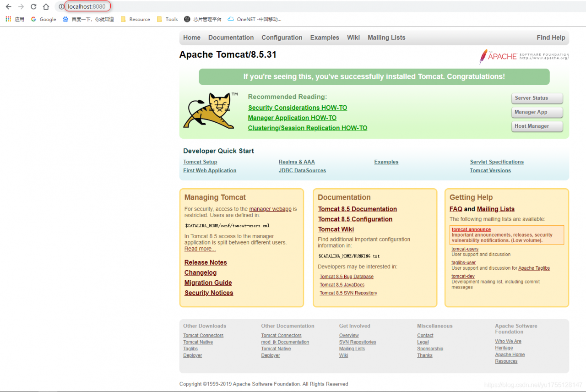Screen dimensions: 586x392
Task: Click the browser home icon
Action: point(46,7)
